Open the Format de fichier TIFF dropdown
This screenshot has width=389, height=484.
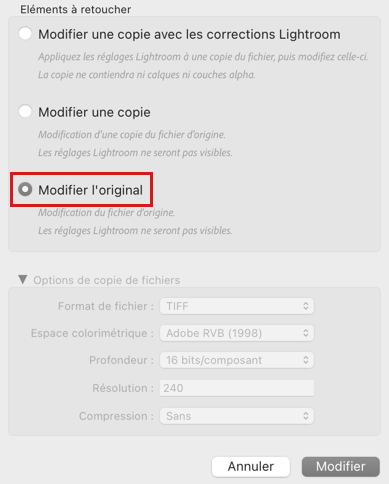pyautogui.click(x=237, y=306)
